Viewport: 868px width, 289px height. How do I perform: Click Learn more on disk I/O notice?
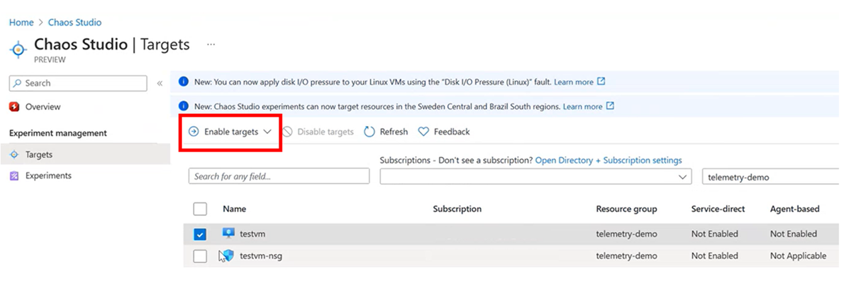573,82
